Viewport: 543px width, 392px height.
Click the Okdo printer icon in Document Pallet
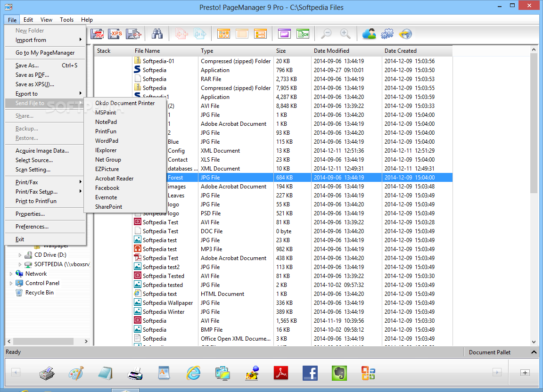47,373
